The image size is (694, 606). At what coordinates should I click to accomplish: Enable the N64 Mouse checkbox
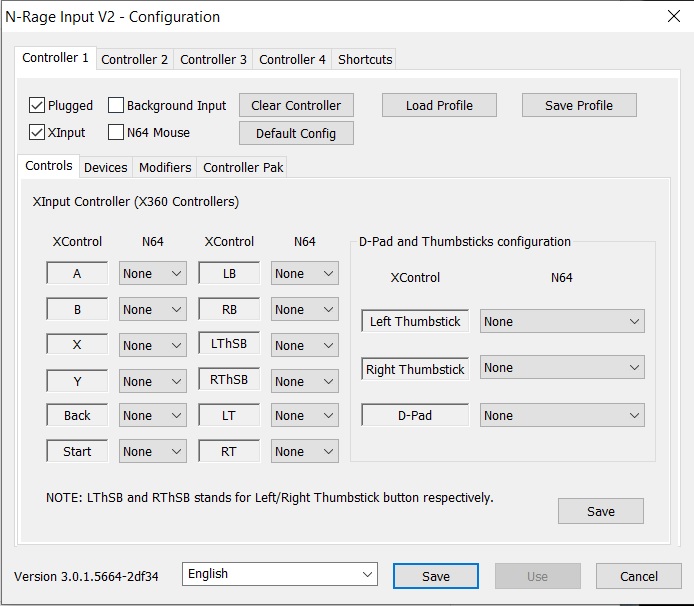click(x=116, y=132)
